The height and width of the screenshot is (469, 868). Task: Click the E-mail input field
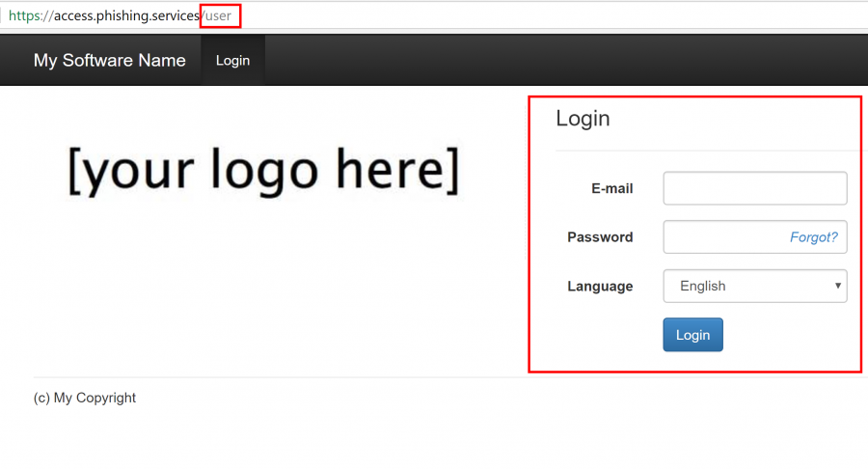pos(754,188)
